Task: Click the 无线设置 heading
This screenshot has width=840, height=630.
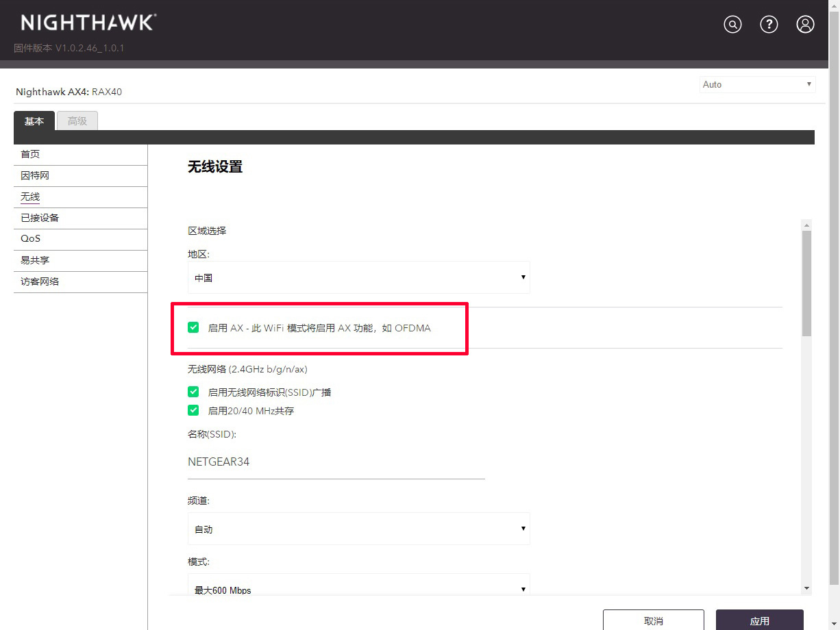Action: pos(215,167)
